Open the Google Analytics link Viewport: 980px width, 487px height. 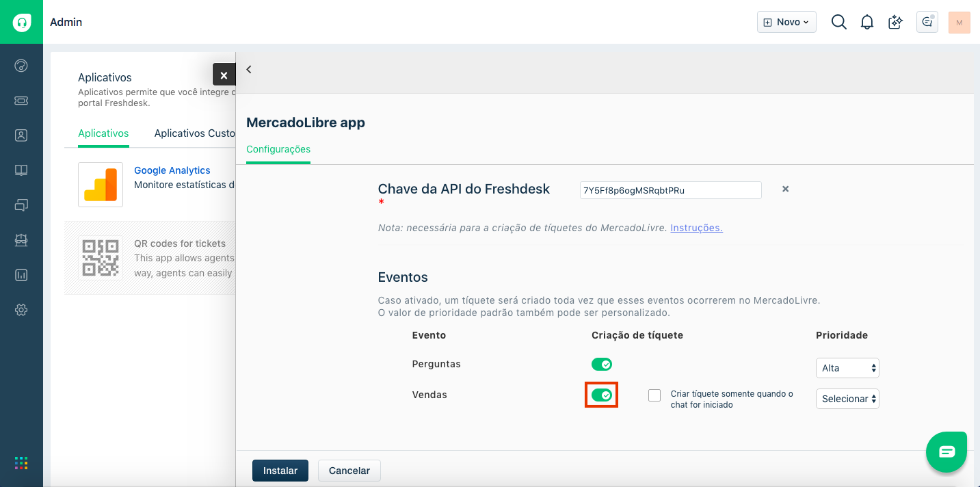172,170
